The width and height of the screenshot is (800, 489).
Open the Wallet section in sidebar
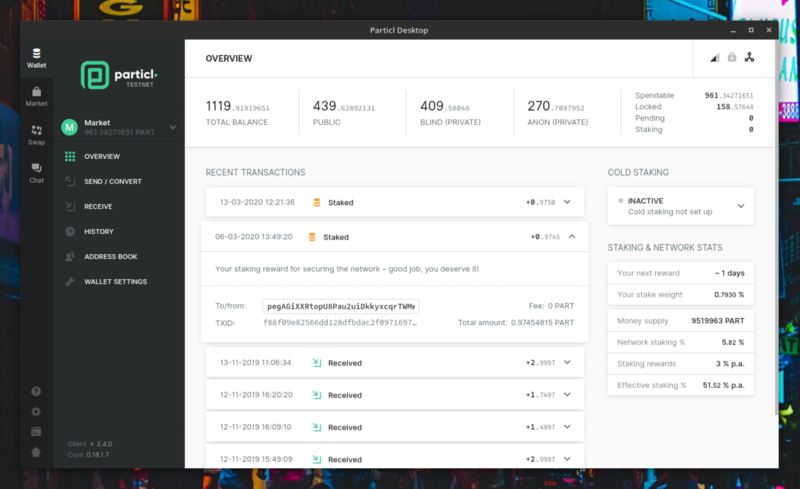click(x=36, y=58)
